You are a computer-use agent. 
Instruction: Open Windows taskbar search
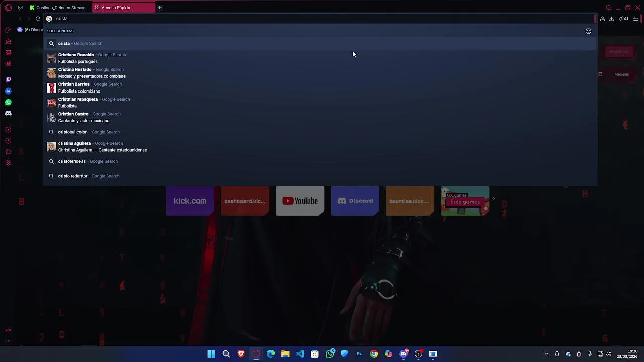point(226,354)
